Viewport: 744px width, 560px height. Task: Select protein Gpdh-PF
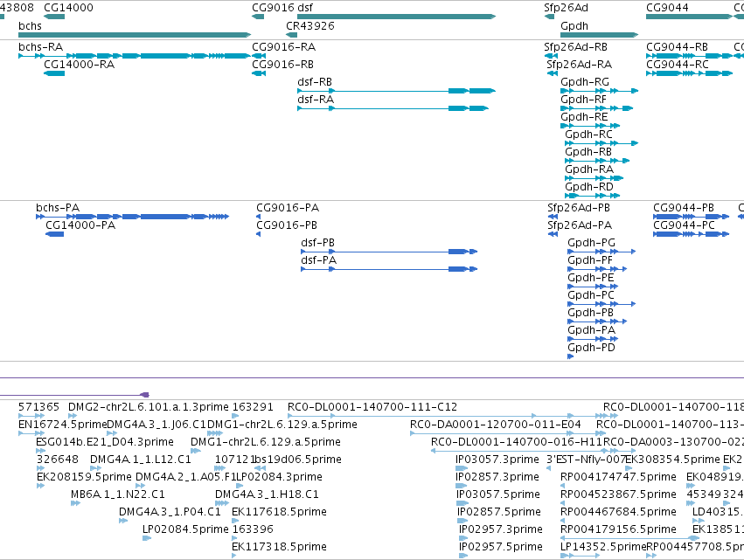(597, 269)
